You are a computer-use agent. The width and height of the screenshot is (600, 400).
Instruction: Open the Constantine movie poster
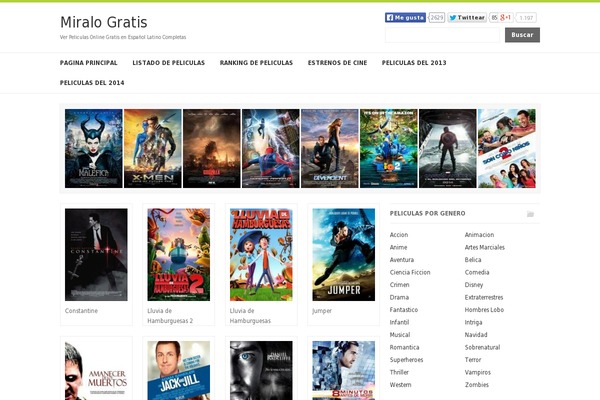tap(96, 255)
